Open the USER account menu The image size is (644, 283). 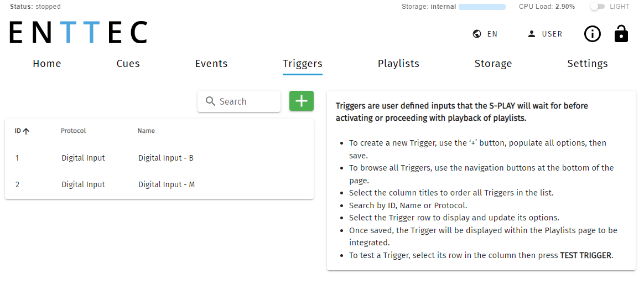pyautogui.click(x=545, y=34)
